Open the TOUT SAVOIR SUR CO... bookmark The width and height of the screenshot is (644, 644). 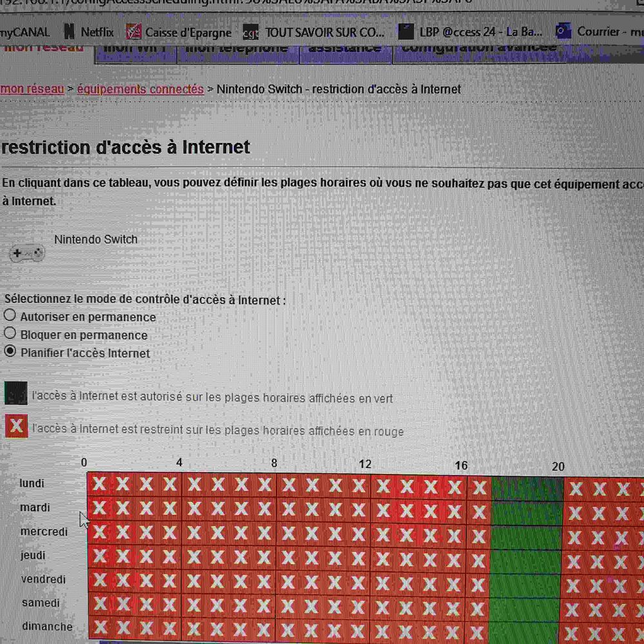point(314,32)
